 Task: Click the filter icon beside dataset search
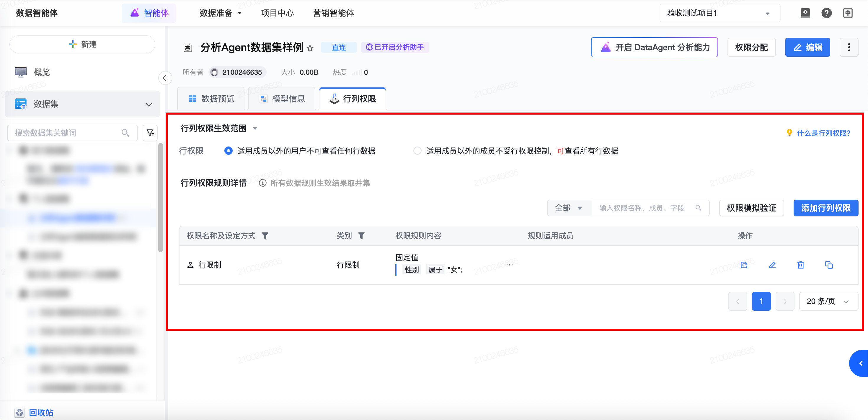click(150, 133)
